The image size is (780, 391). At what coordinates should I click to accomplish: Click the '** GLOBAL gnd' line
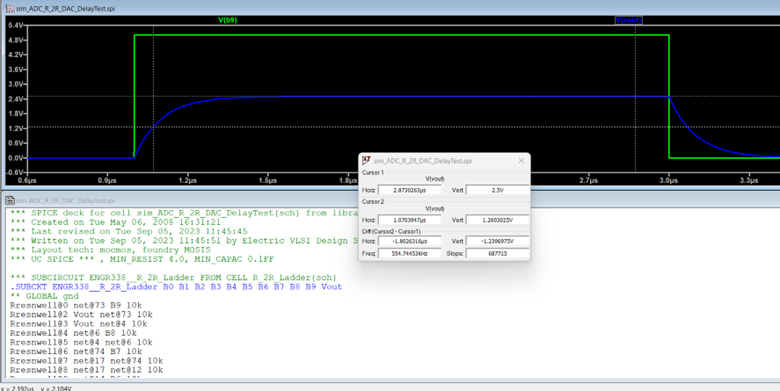44,296
